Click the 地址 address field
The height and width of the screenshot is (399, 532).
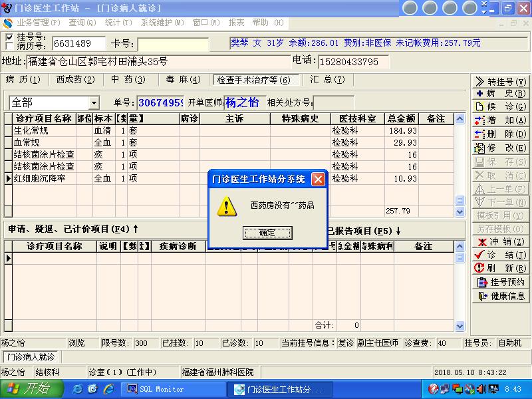click(158, 62)
